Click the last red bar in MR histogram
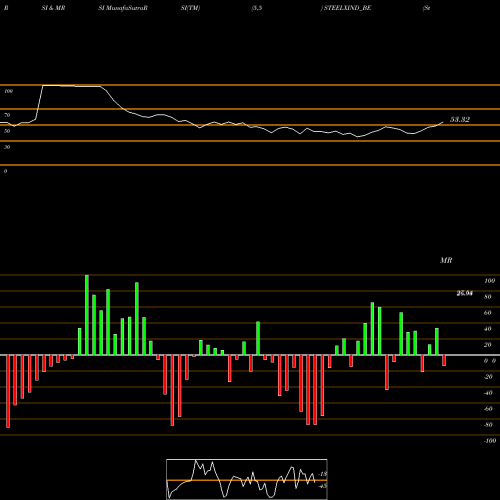Screen dimensions: 500x500 444,361
